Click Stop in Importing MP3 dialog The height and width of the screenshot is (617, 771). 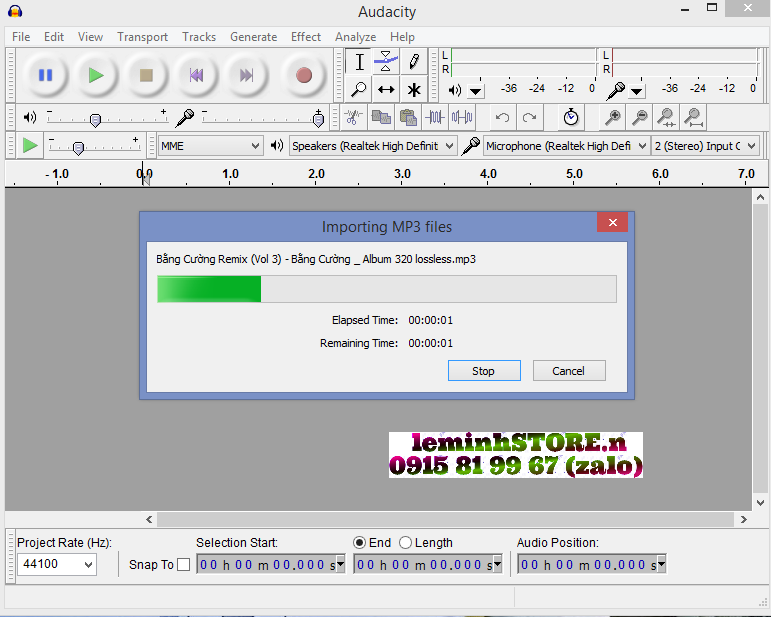484,371
